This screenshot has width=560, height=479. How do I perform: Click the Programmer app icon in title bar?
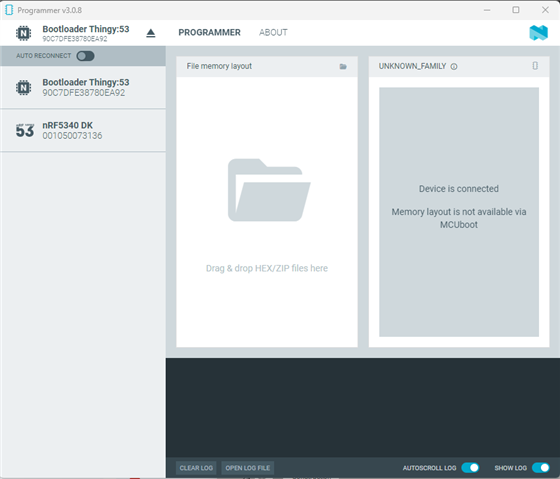click(9, 10)
